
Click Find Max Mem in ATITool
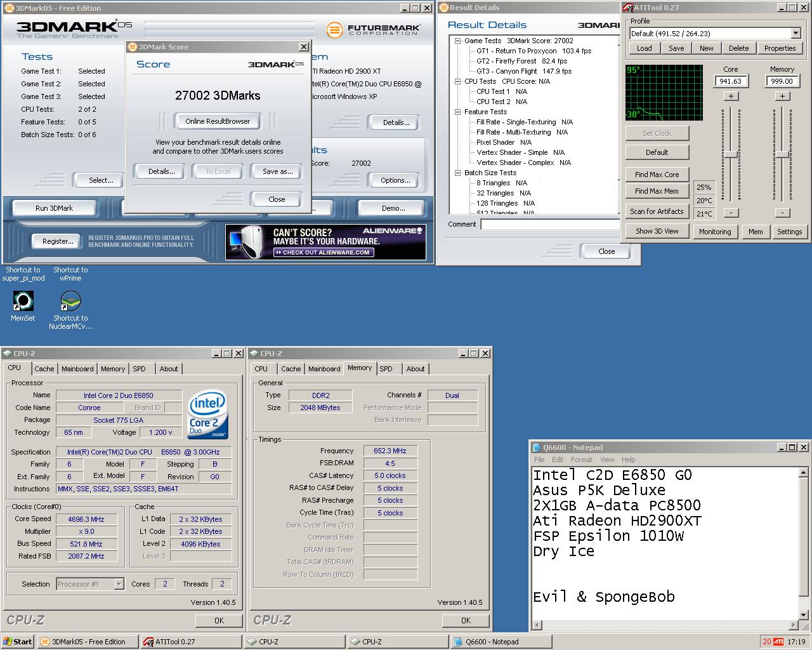tap(657, 191)
